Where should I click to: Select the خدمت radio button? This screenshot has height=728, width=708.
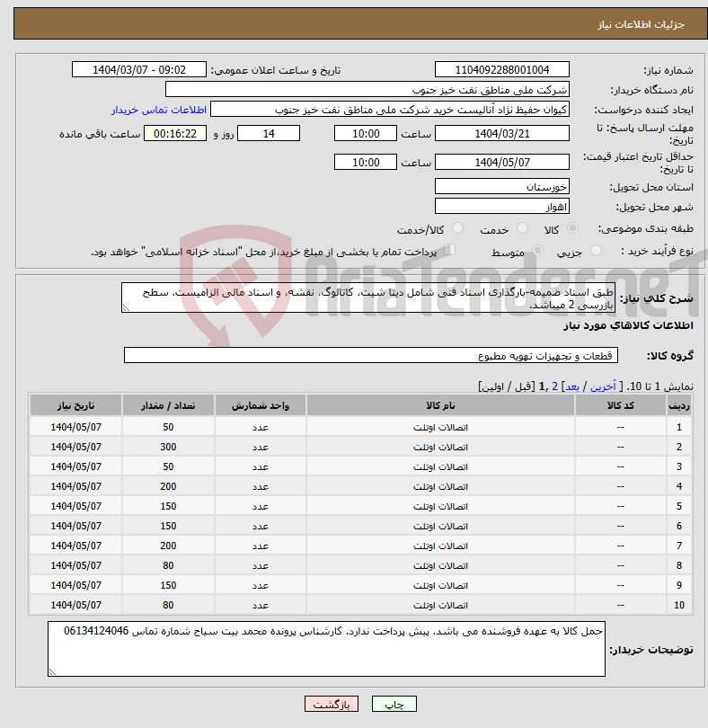522,228
